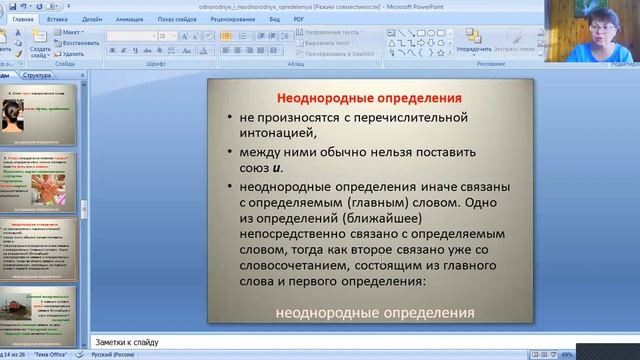Run spell check from status bar icon
Image resolution: width=640 pixels, height=360 pixels.
(80, 355)
